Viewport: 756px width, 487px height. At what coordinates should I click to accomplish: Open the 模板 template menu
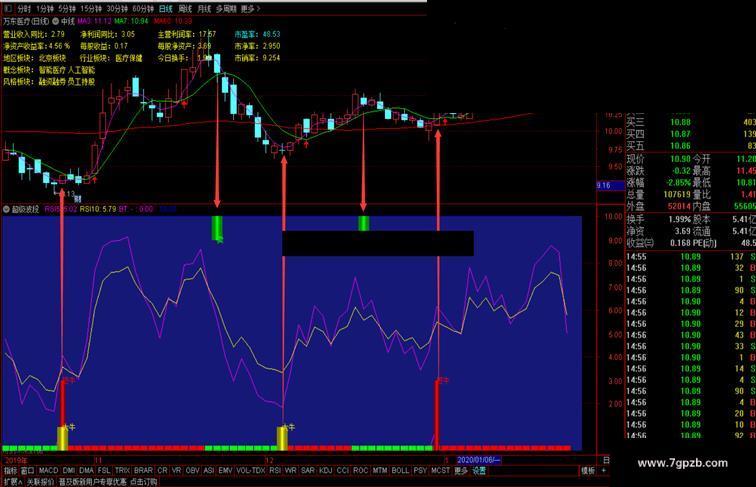coord(588,471)
